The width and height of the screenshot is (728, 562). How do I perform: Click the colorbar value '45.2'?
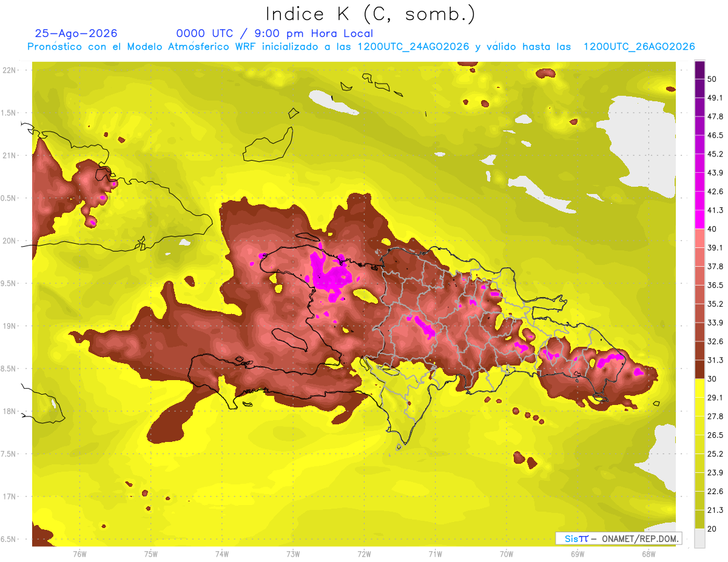(x=715, y=154)
